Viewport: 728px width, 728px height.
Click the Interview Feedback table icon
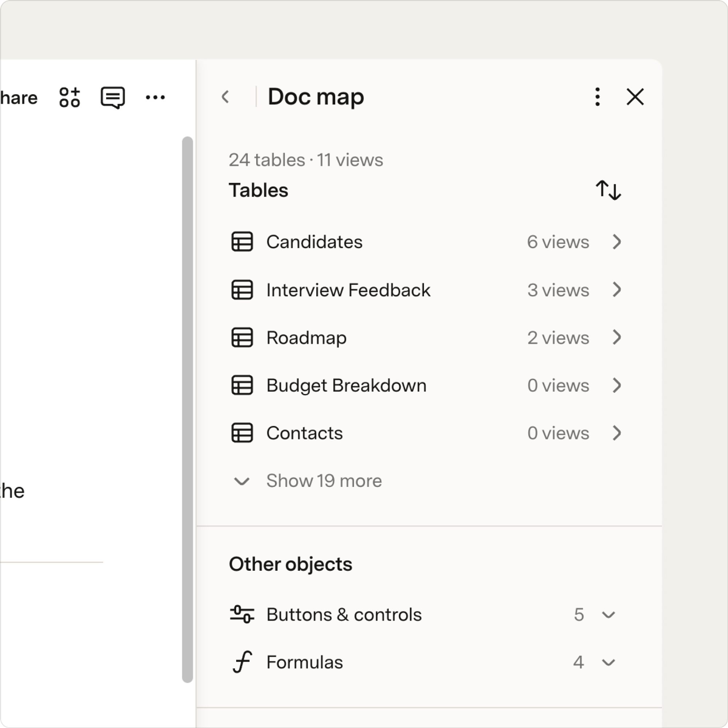pos(242,290)
